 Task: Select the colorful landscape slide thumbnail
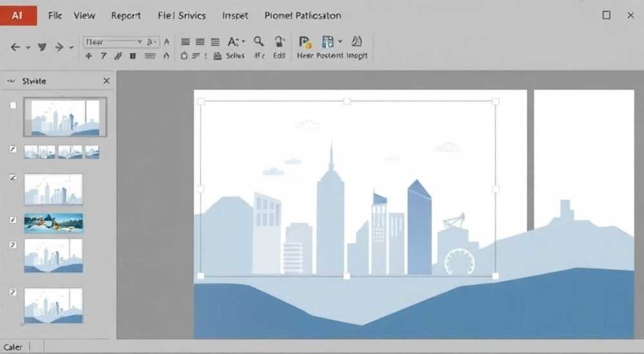point(53,223)
